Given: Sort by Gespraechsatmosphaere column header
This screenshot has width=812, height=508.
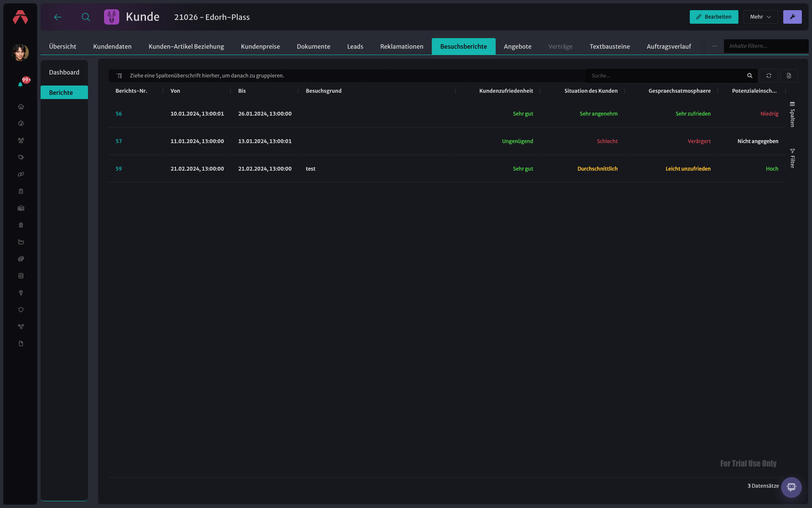Looking at the screenshot, I should [680, 91].
